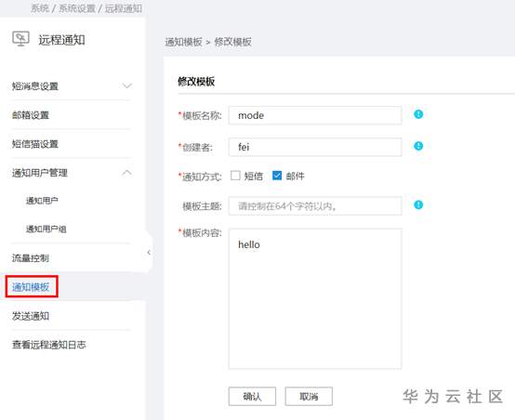Click the 远程通知 sidebar title
This screenshot has height=420, width=515.
point(61,40)
